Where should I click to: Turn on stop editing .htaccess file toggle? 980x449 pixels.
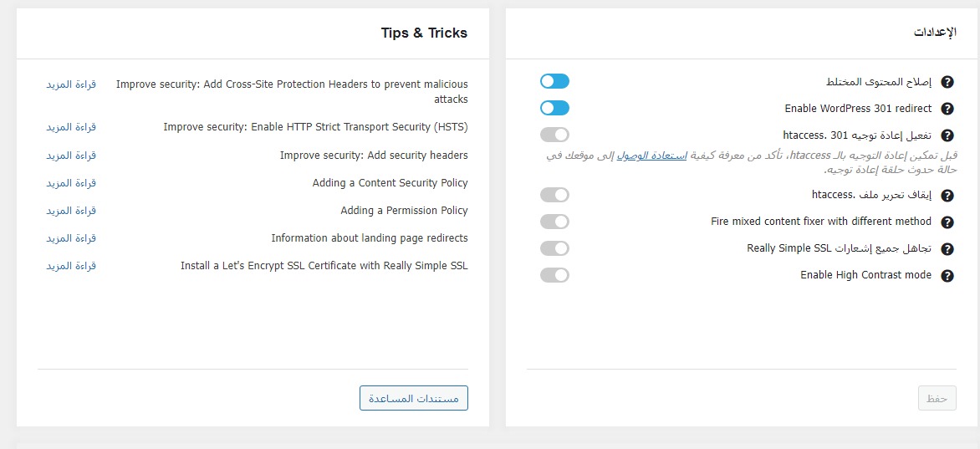click(554, 195)
